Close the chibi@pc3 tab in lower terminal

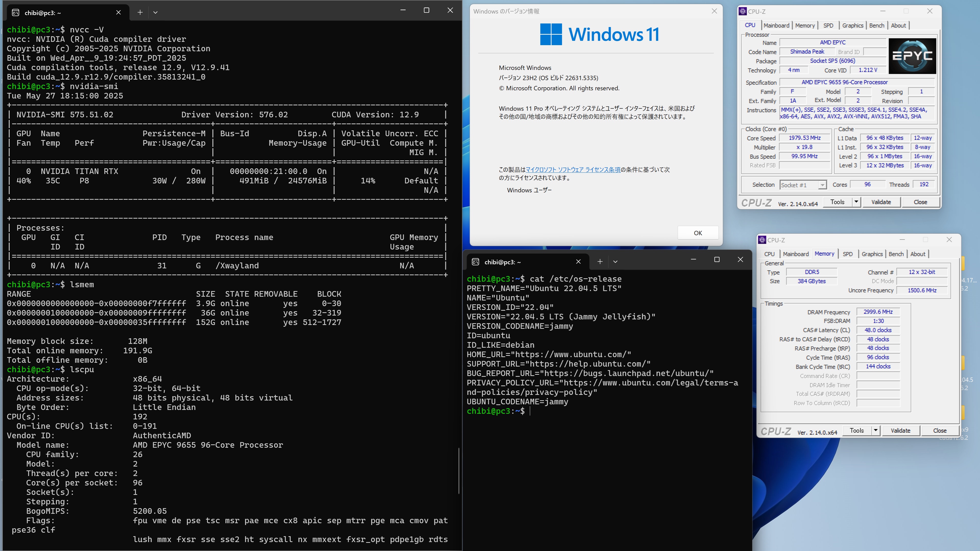pyautogui.click(x=578, y=262)
